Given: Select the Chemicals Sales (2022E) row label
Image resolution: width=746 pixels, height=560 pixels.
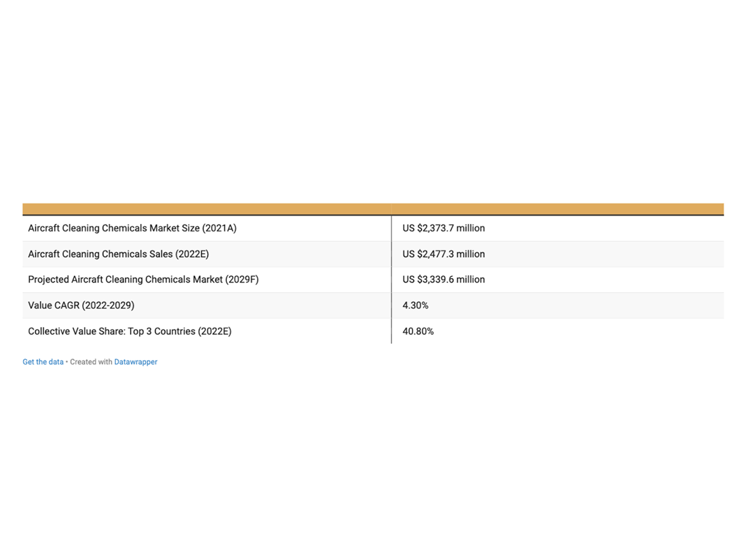Looking at the screenshot, I should click(x=118, y=254).
